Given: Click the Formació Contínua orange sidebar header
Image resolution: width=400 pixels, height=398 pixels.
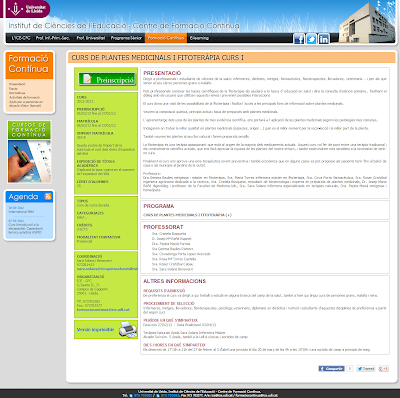Looking at the screenshot, I should click(29, 65).
